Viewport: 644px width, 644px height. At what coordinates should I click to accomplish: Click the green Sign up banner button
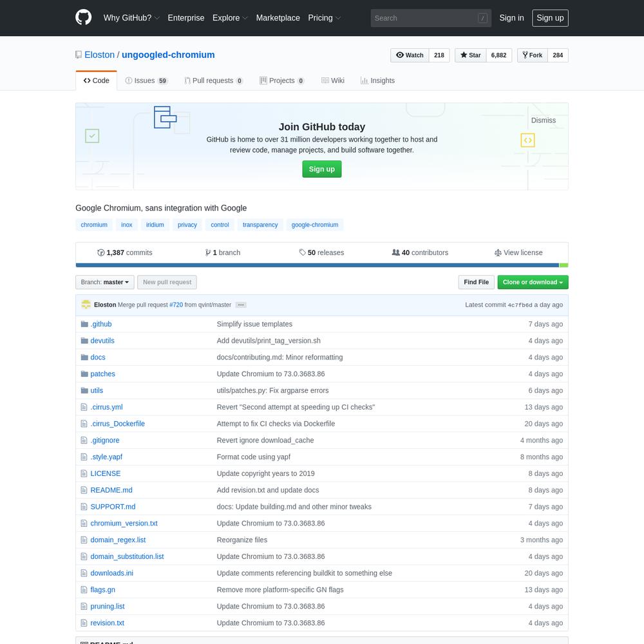[x=322, y=169]
